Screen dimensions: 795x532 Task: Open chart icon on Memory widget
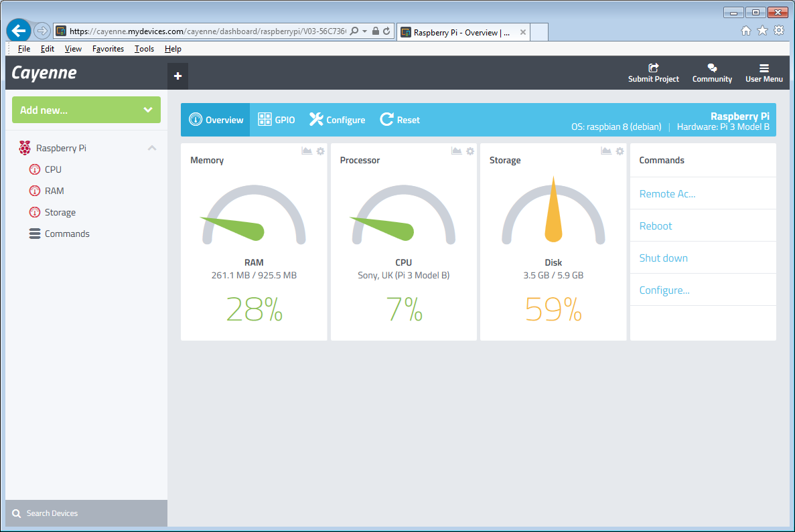point(307,151)
